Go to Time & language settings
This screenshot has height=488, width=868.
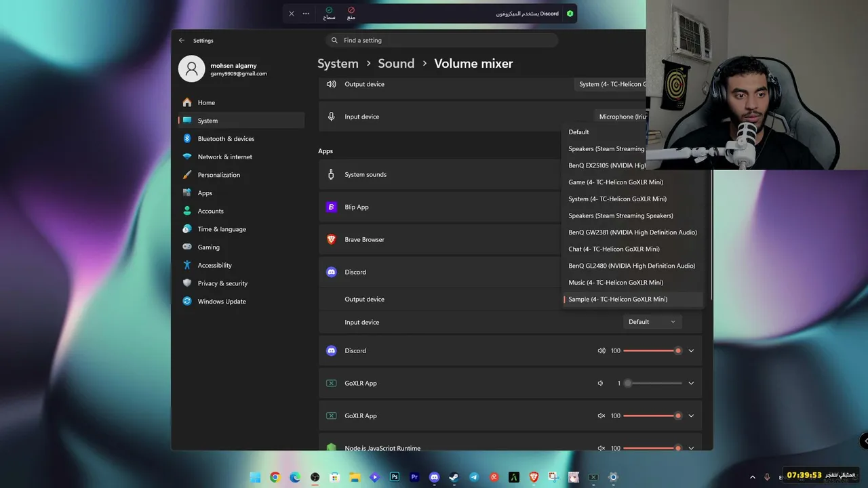241,229
